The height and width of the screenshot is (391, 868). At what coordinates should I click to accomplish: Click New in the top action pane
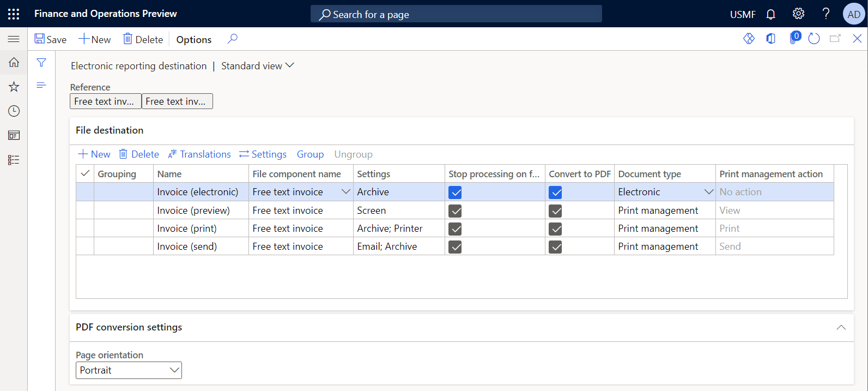coord(95,39)
